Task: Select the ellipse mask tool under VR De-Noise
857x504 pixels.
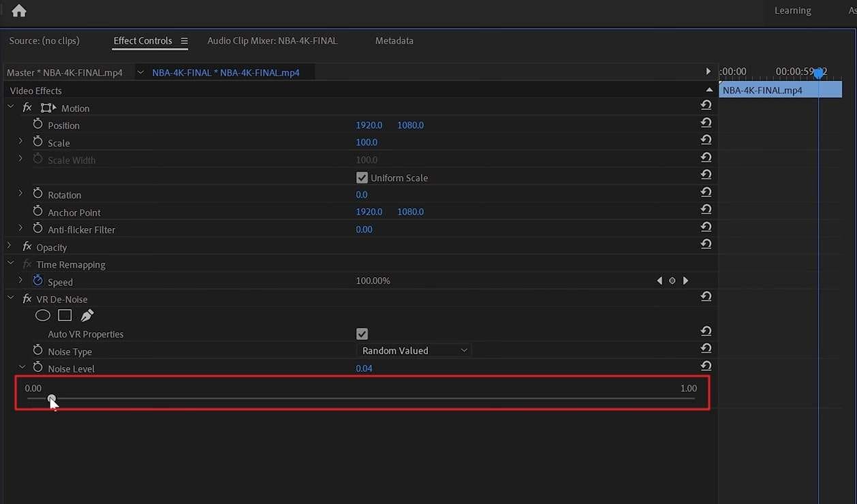Action: pyautogui.click(x=43, y=315)
